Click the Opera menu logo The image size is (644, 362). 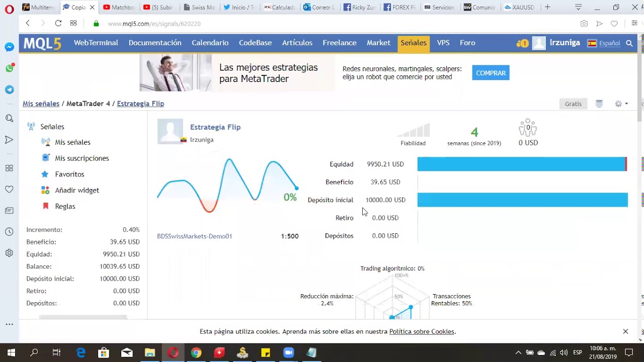pyautogui.click(x=9, y=9)
